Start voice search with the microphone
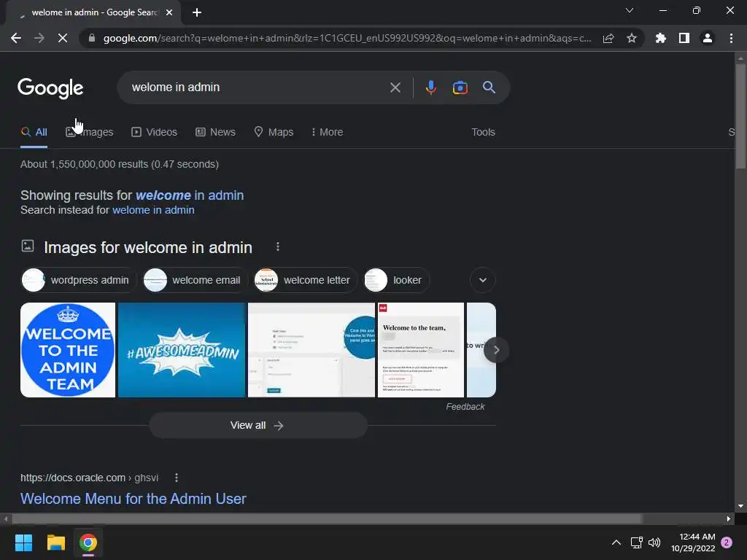The height and width of the screenshot is (560, 747). tap(430, 87)
